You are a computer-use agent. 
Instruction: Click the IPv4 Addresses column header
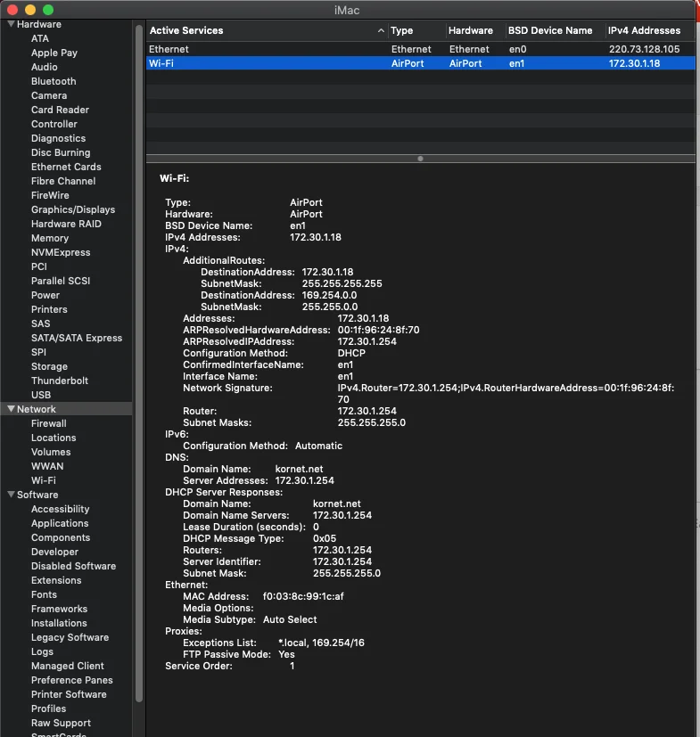pyautogui.click(x=644, y=30)
